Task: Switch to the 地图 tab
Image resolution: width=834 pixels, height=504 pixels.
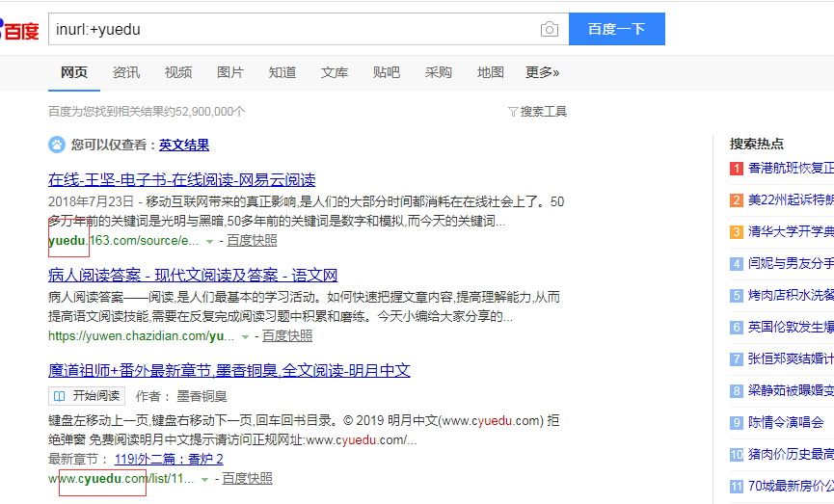Action: pos(491,72)
